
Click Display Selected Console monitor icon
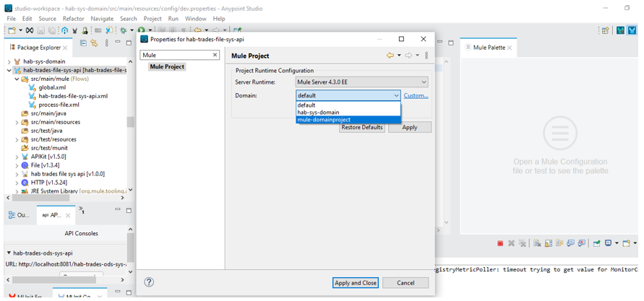(x=609, y=243)
